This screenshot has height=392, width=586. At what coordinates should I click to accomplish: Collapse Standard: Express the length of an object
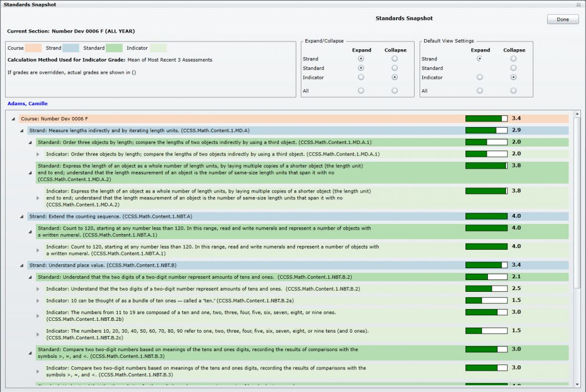30,172
